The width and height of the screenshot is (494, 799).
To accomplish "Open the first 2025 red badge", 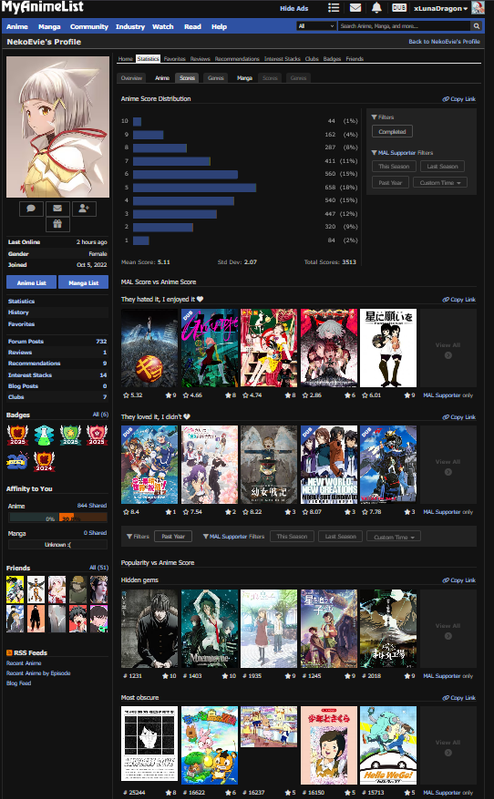I will [x=17, y=435].
